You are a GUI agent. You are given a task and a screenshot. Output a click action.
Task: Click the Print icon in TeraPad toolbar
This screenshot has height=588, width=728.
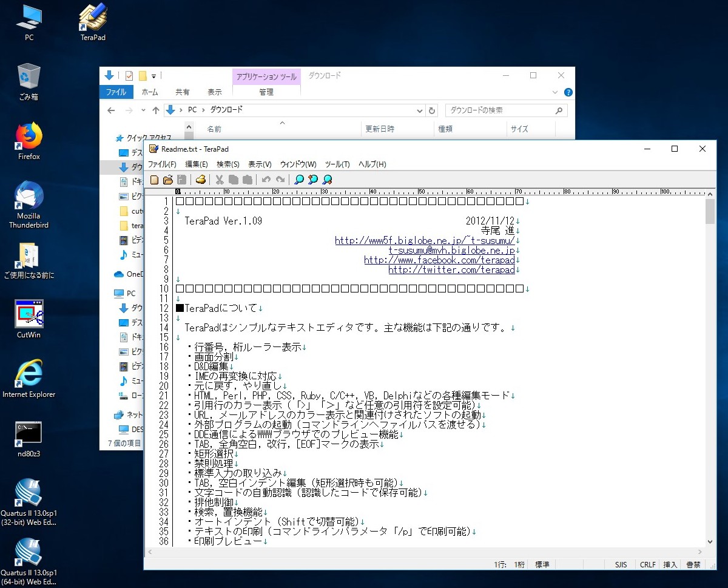[201, 180]
